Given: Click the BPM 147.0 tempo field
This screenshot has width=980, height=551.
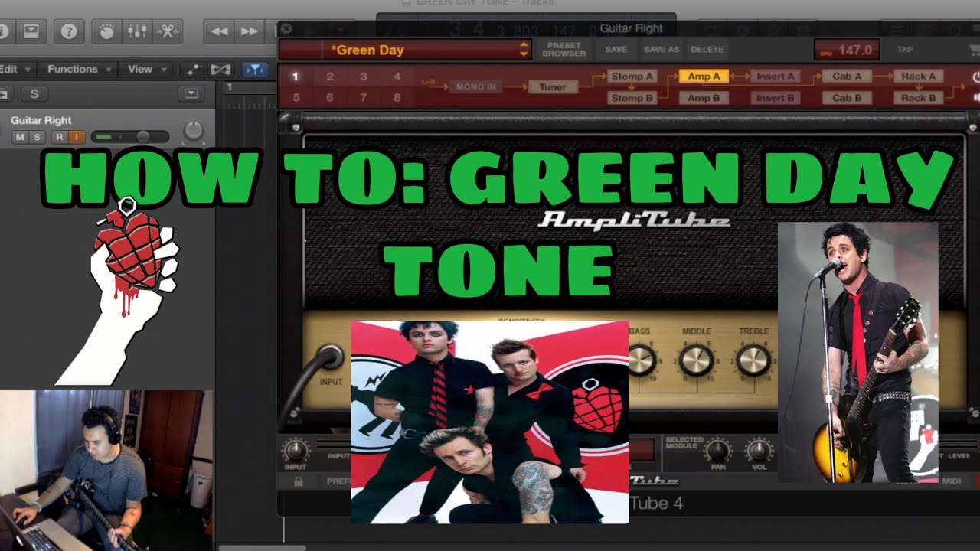Looking at the screenshot, I should pos(847,50).
